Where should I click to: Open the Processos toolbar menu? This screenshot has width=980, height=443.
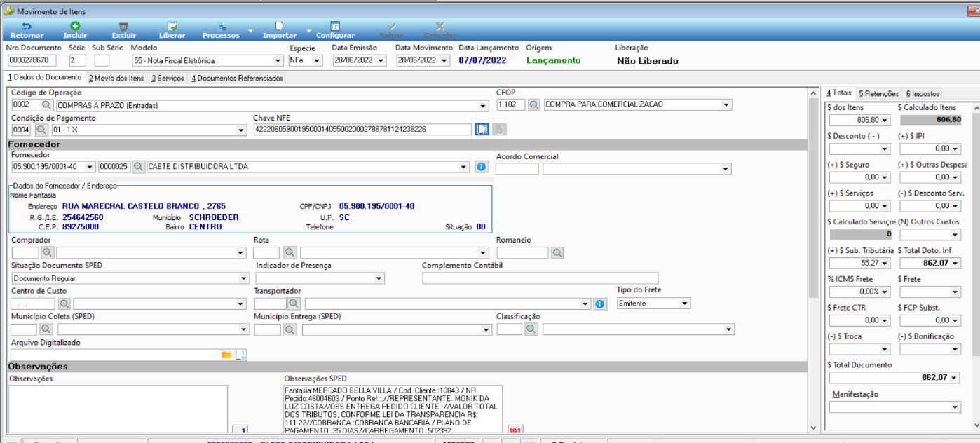(x=222, y=30)
